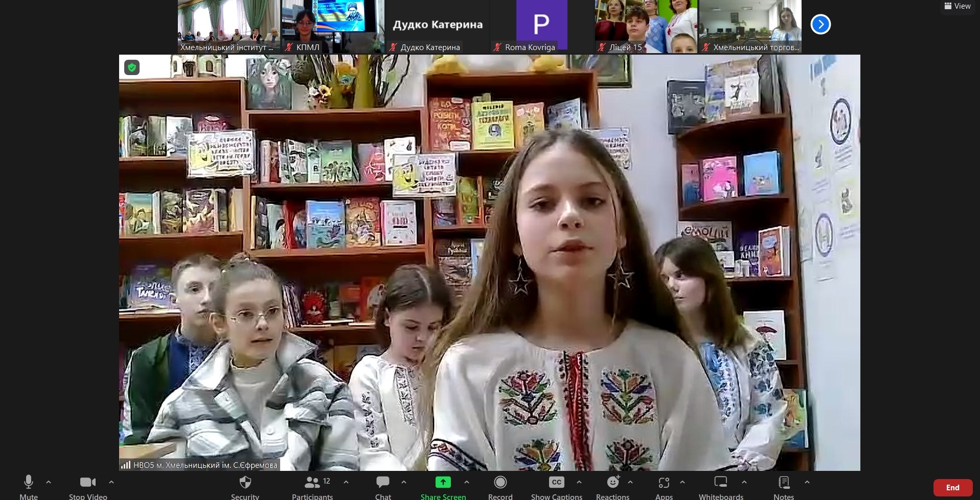Open the Reactions smiley menu

[612, 483]
